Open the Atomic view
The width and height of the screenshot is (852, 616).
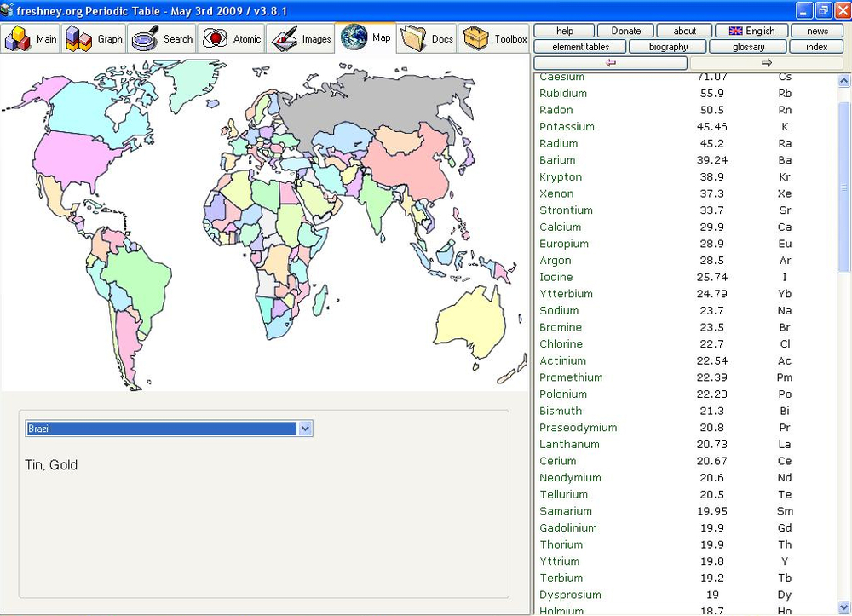(232, 39)
